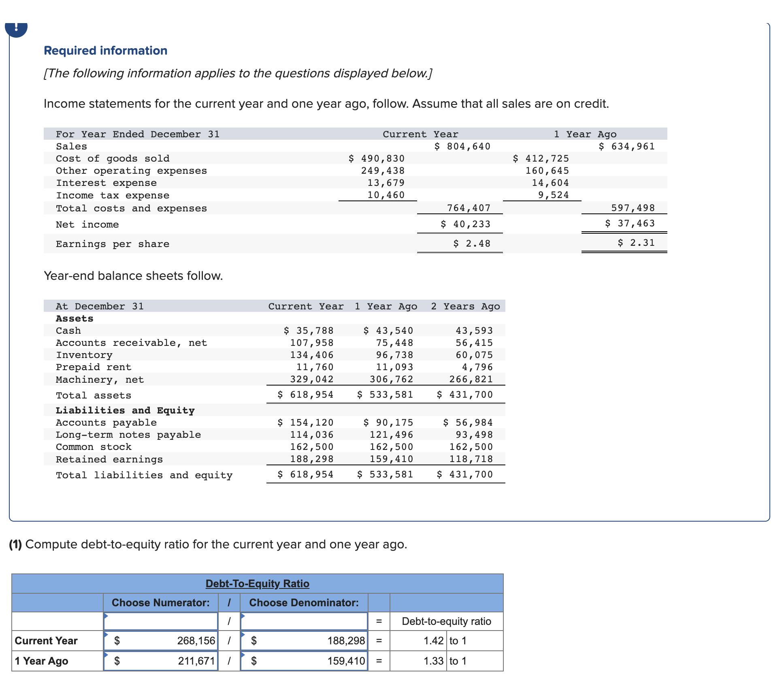Click the Choose Numerator column header
The image size is (784, 699).
point(161,603)
